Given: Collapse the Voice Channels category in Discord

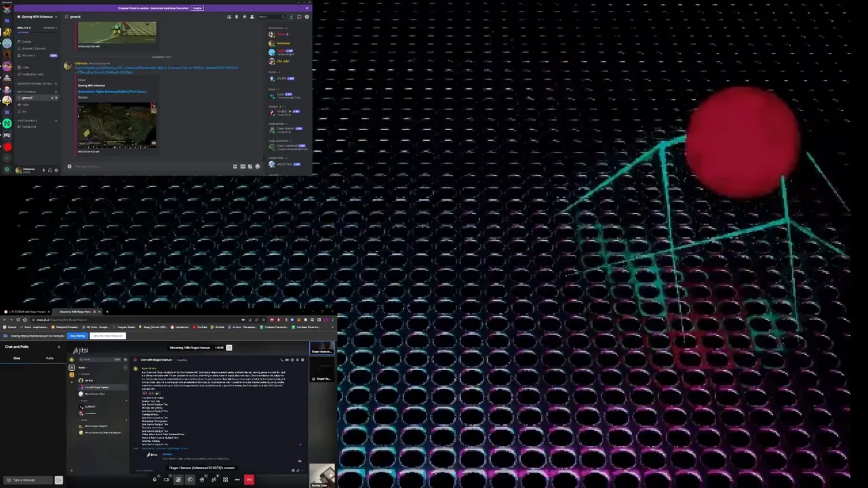Looking at the screenshot, I should [28, 121].
